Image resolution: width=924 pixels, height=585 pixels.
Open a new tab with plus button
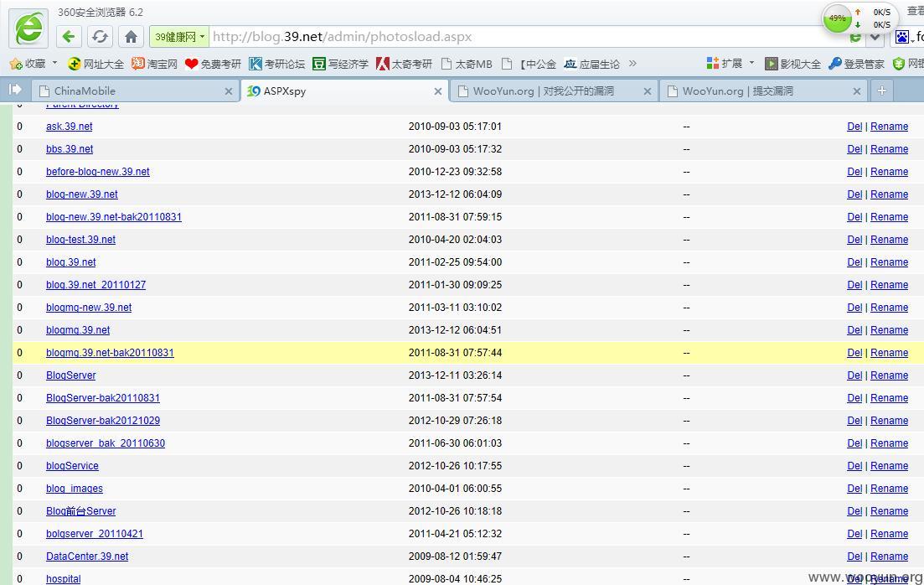pyautogui.click(x=881, y=91)
